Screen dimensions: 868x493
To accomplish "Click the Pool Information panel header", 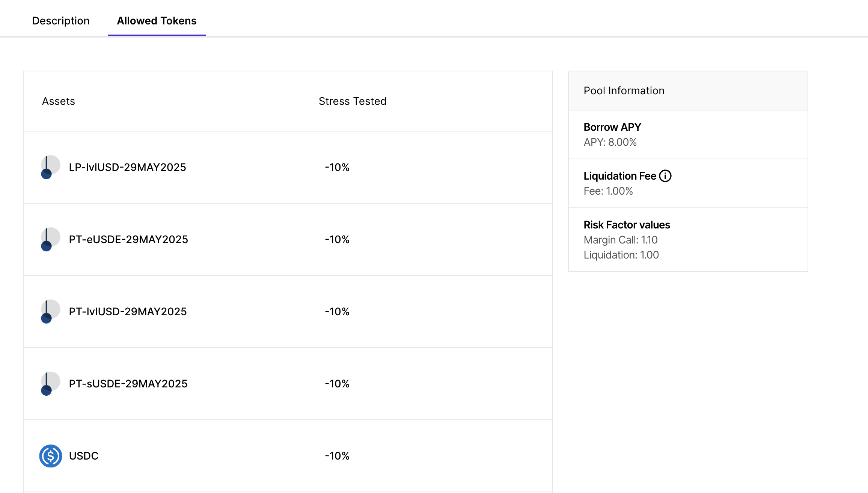I will pyautogui.click(x=624, y=91).
